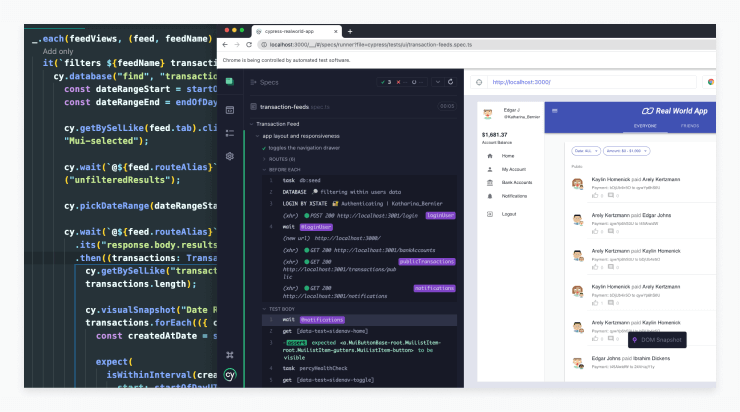Open My Account in the sidenav
The width and height of the screenshot is (740, 412).
[513, 169]
